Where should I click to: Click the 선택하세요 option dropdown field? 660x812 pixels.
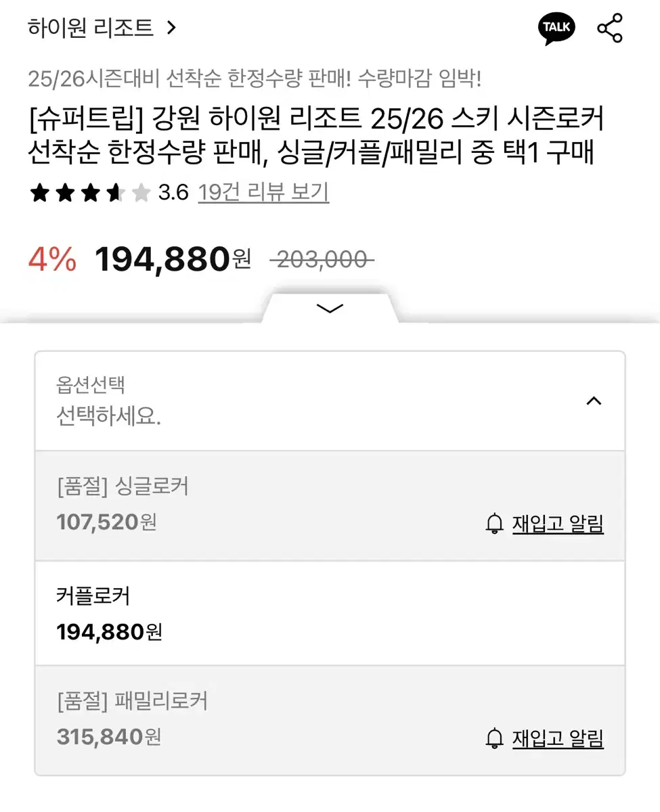[x=305, y=401]
